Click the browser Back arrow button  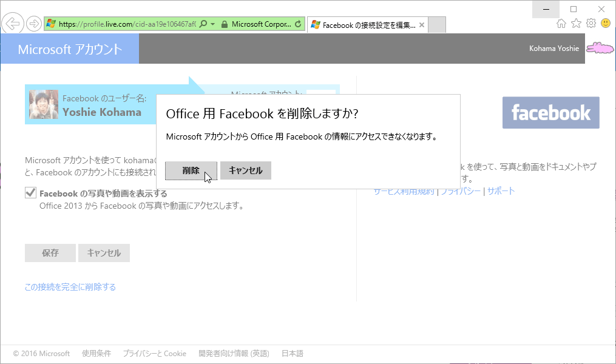coord(13,24)
